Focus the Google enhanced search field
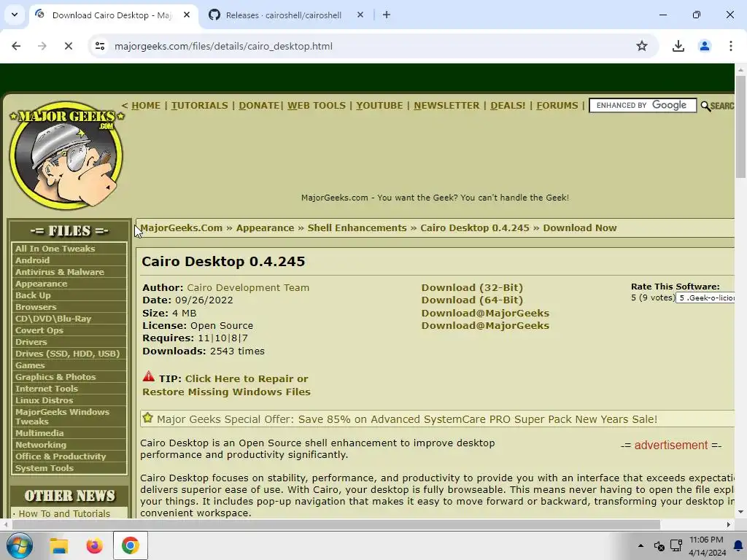Image resolution: width=747 pixels, height=560 pixels. click(x=642, y=105)
